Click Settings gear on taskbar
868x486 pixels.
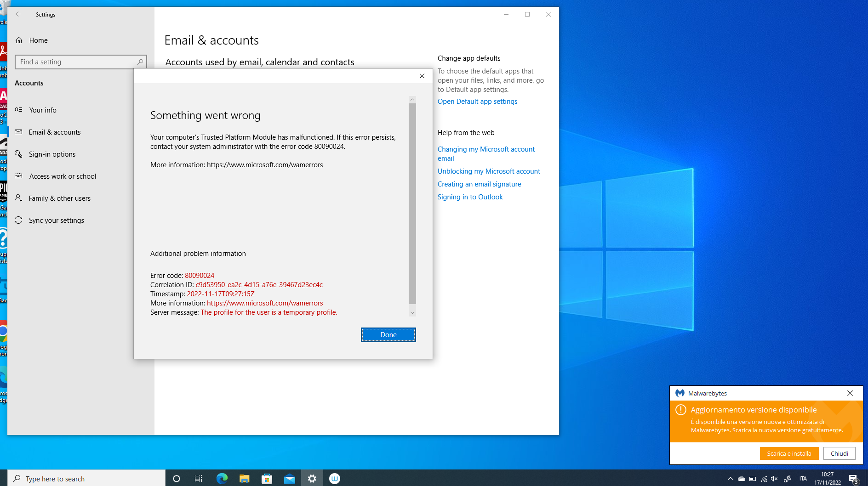pos(312,479)
